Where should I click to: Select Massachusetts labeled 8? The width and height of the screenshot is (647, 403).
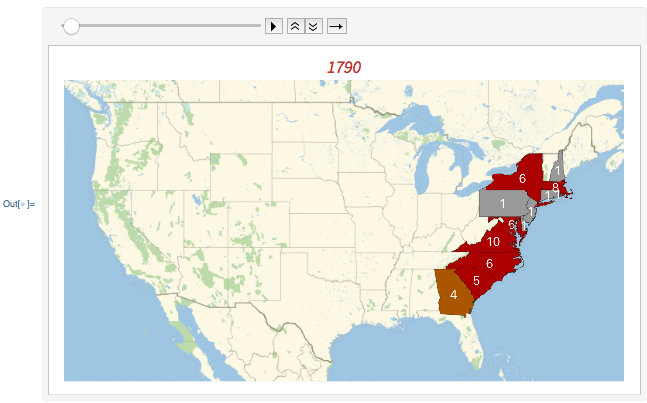click(555, 187)
